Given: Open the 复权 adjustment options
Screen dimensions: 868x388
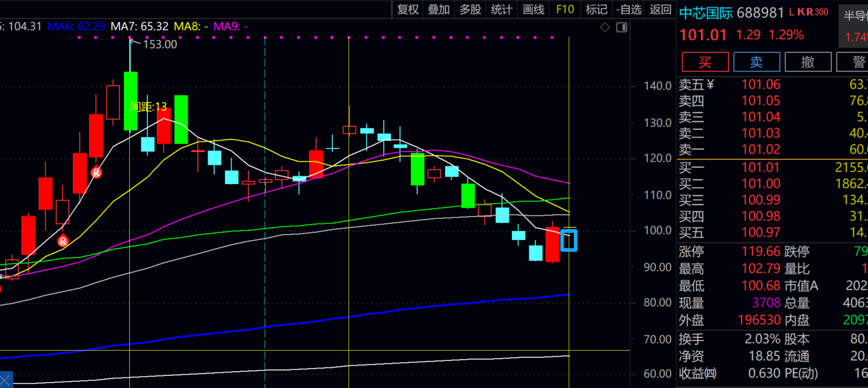Looking at the screenshot, I should (x=407, y=9).
